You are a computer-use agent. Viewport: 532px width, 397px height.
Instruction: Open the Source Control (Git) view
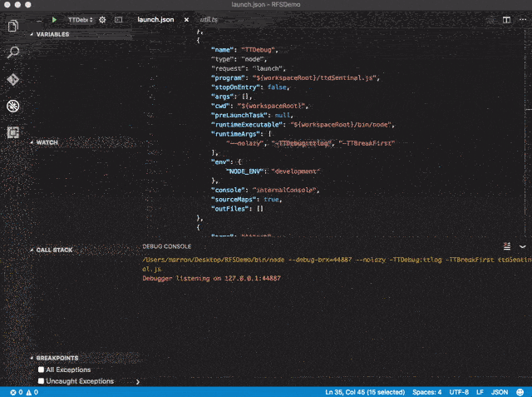(x=13, y=79)
